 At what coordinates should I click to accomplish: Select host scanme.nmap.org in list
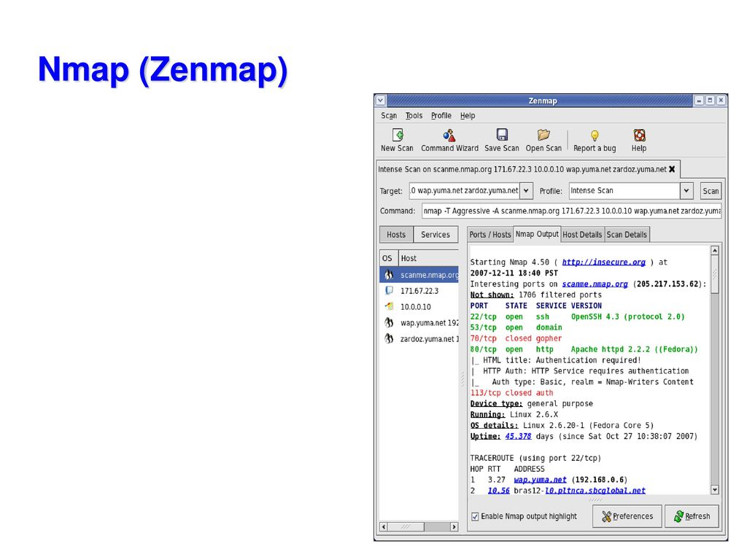tap(419, 275)
